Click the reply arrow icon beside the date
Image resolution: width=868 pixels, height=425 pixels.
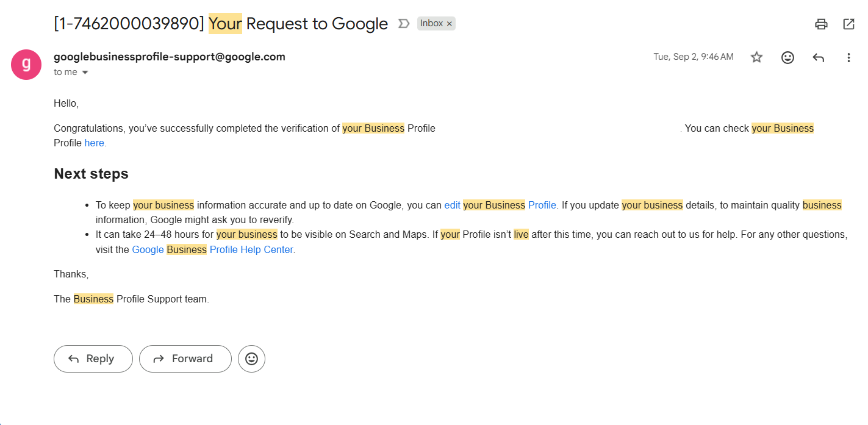click(818, 57)
